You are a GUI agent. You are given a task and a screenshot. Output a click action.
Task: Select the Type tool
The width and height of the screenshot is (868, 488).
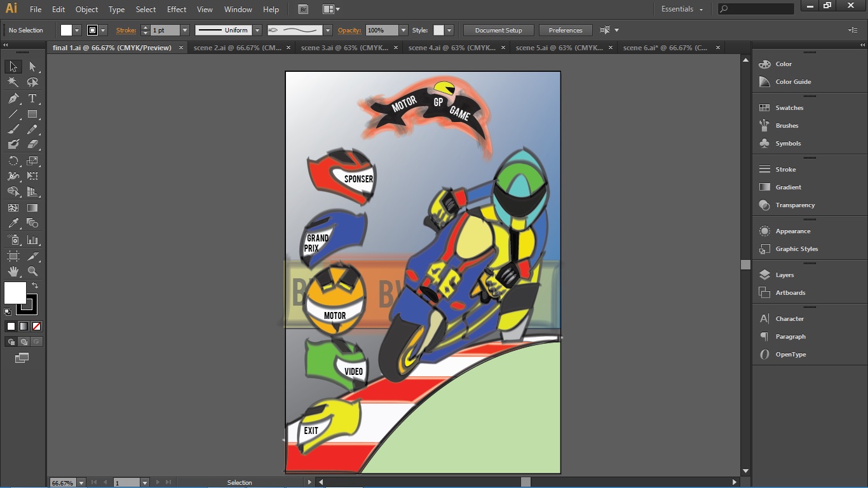tap(32, 98)
